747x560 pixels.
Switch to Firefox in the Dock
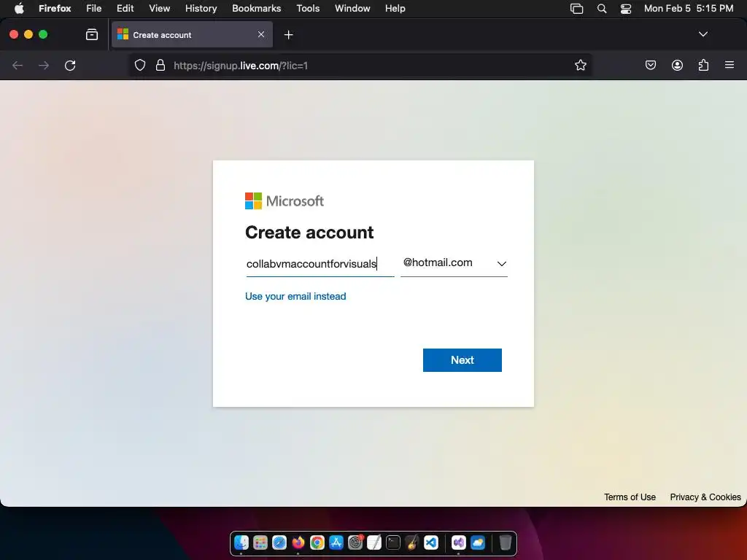click(298, 542)
